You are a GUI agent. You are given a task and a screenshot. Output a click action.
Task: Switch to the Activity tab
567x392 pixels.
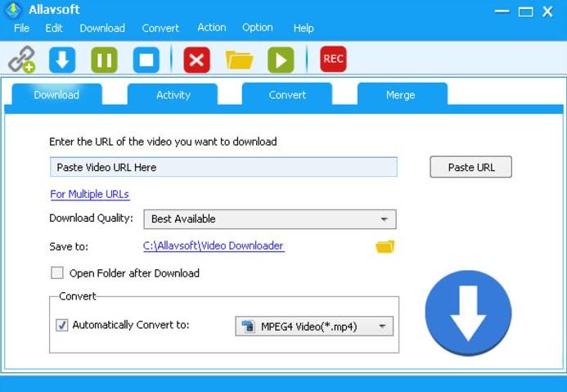173,95
